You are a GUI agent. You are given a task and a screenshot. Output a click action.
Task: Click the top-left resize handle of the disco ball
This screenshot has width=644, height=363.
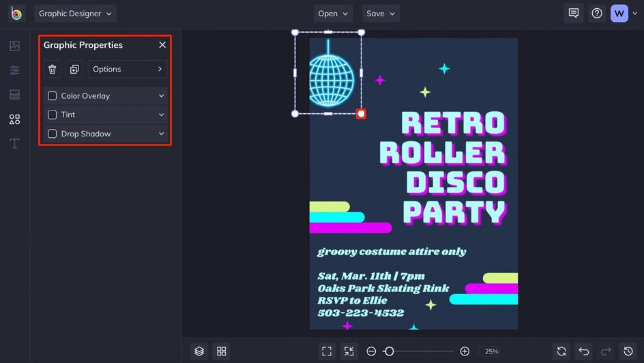click(x=295, y=33)
